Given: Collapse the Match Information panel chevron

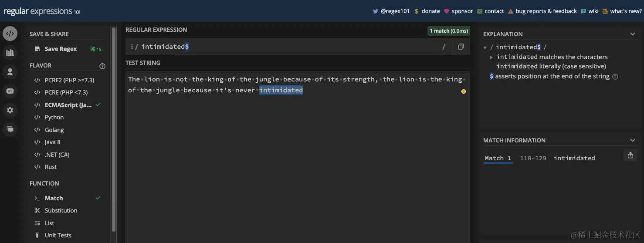Looking at the screenshot, I should (x=633, y=140).
